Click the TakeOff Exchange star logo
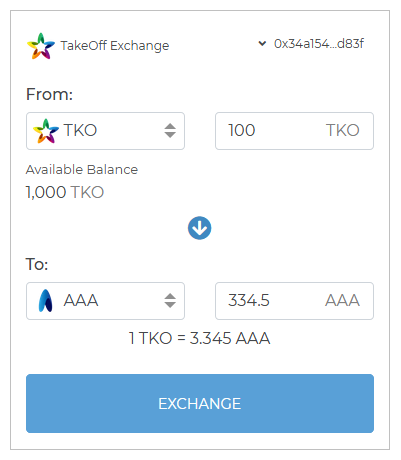This screenshot has width=401, height=460. click(41, 46)
